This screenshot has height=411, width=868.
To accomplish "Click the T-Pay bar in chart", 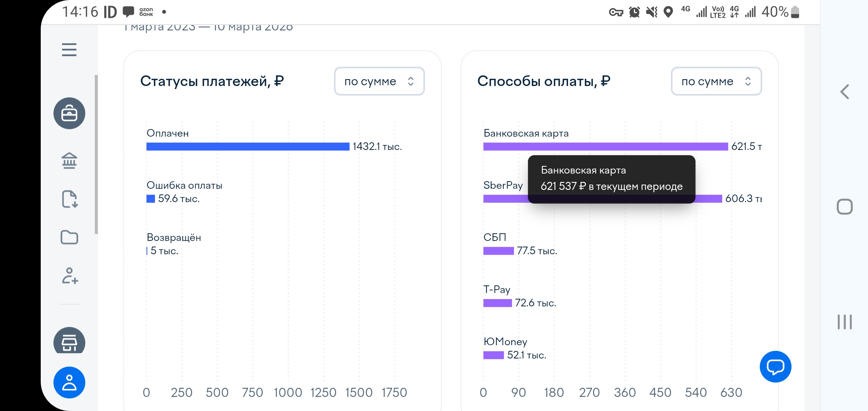I will tap(497, 303).
